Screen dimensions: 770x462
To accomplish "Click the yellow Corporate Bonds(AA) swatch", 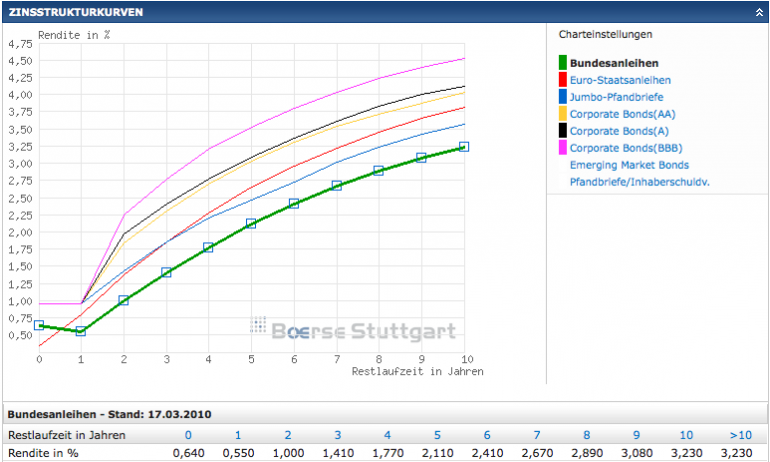I will pyautogui.click(x=563, y=114).
